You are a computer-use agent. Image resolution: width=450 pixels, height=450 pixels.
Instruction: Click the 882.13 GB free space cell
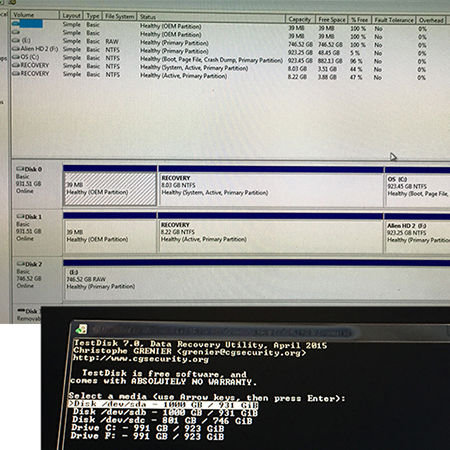pyautogui.click(x=330, y=61)
